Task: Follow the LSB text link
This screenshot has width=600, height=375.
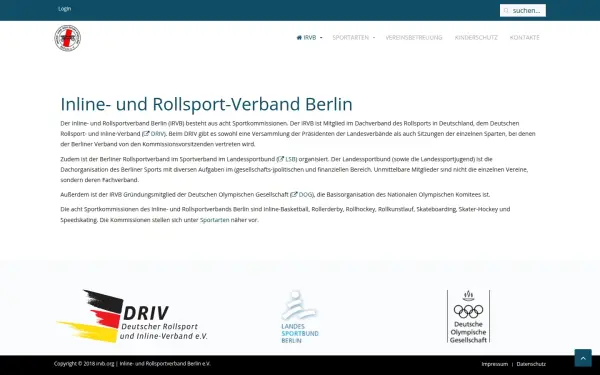Action: [x=290, y=159]
